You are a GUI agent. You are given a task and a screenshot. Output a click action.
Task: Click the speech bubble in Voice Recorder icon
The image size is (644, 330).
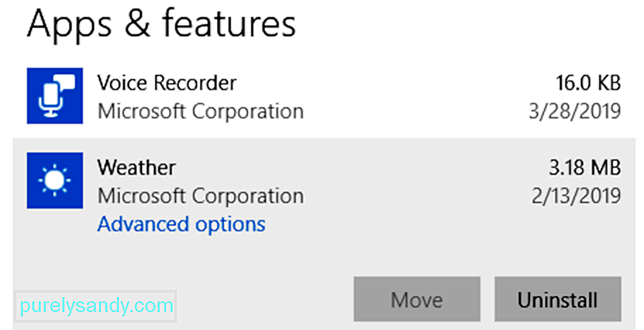(67, 82)
